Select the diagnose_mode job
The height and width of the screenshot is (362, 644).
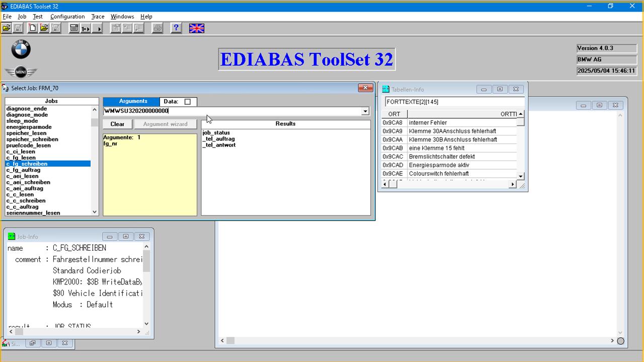click(x=27, y=115)
